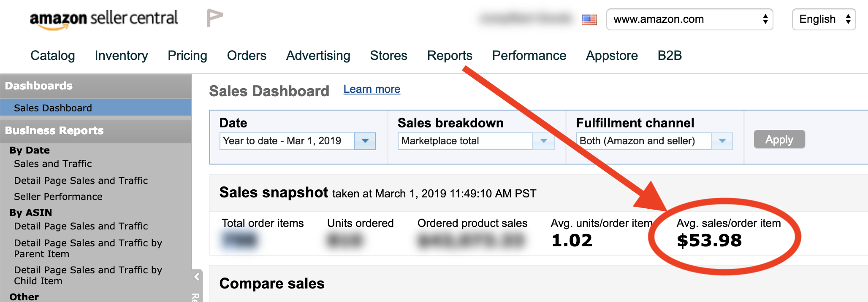The width and height of the screenshot is (868, 302).
Task: Expand the Date range dropdown arrow
Action: tap(365, 141)
